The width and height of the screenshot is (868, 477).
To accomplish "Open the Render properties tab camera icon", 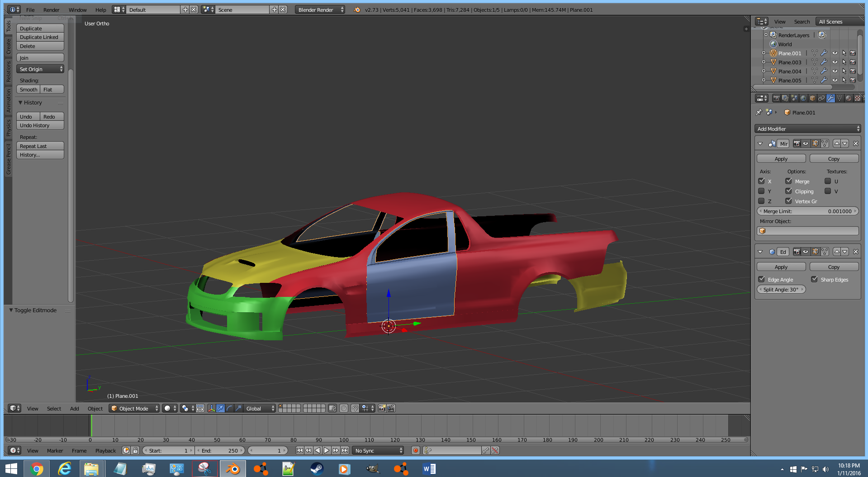I will 776,98.
